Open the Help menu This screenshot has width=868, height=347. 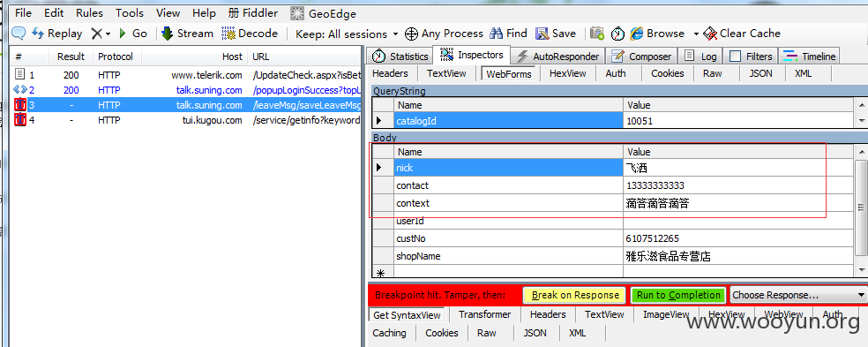(x=205, y=12)
